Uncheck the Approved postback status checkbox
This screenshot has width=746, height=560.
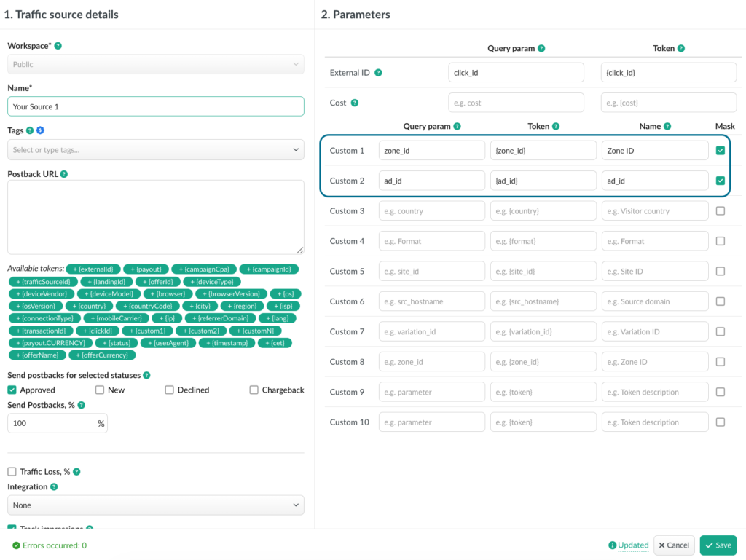coord(12,390)
